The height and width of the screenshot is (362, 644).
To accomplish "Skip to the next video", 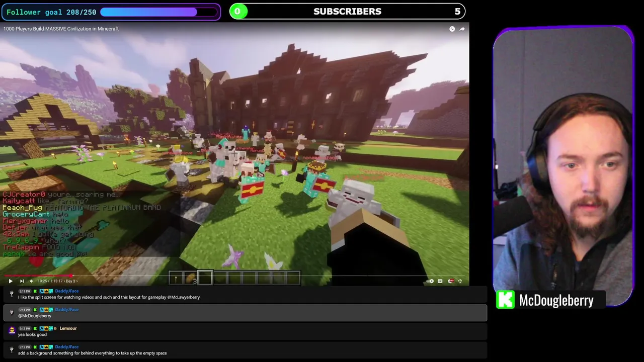I will pyautogui.click(x=22, y=281).
